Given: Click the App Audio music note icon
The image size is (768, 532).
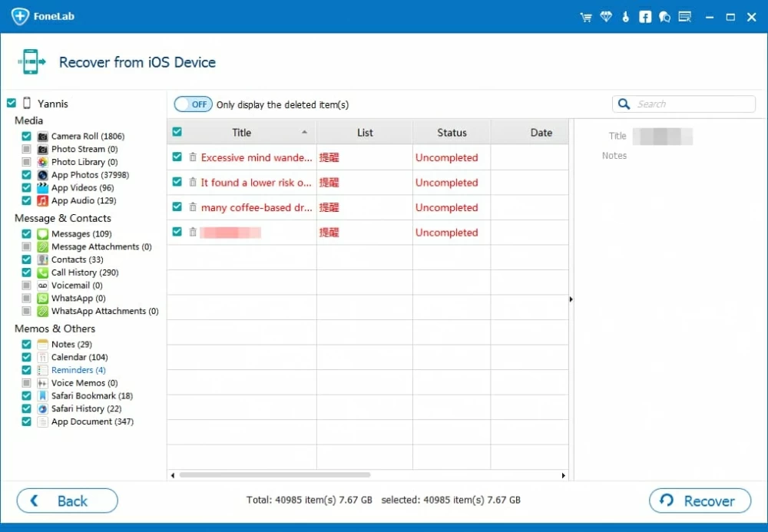Looking at the screenshot, I should (x=43, y=200).
